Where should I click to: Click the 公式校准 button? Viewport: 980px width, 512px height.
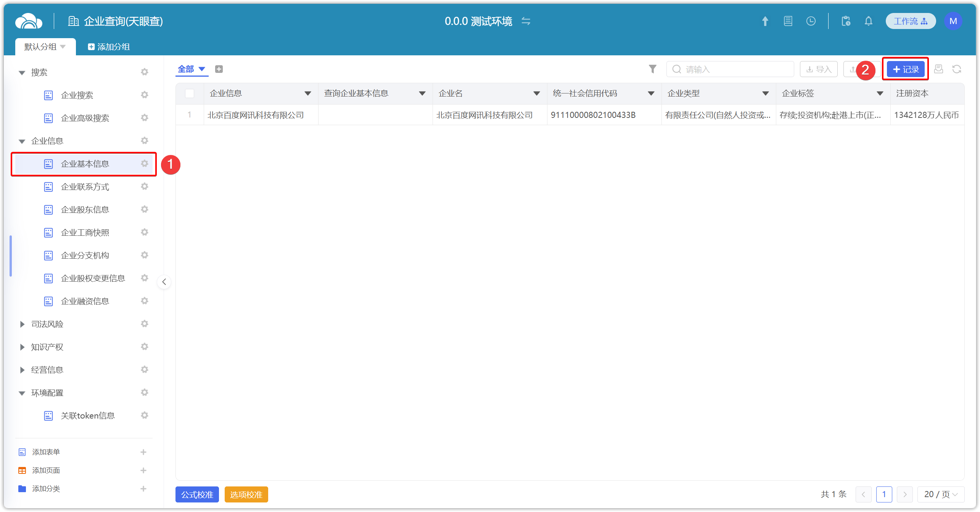coord(197,494)
